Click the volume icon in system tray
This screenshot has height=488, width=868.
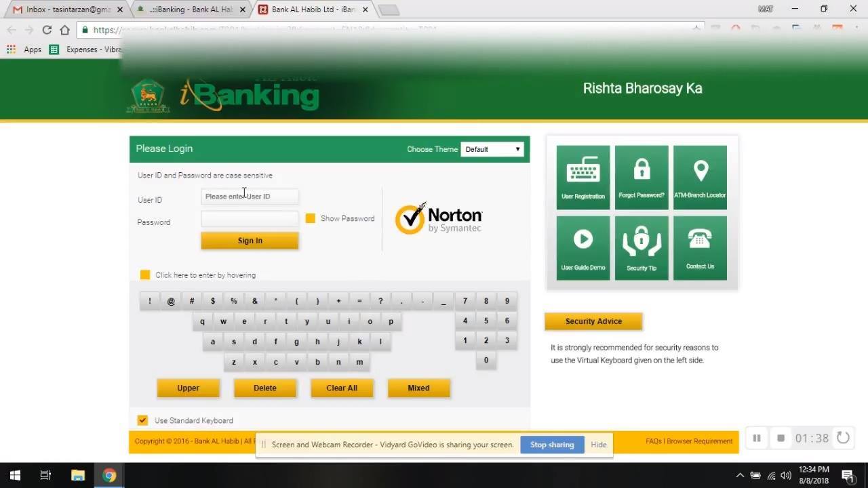tap(786, 475)
